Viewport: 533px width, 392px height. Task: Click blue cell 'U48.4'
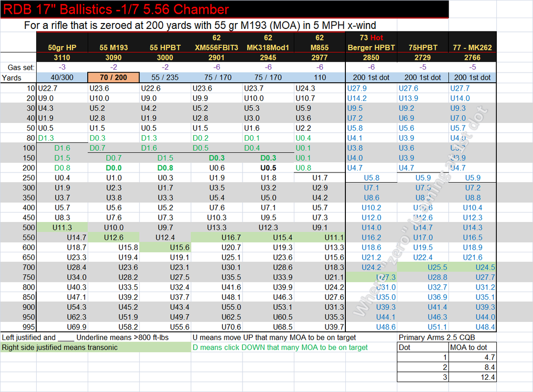(x=472, y=327)
